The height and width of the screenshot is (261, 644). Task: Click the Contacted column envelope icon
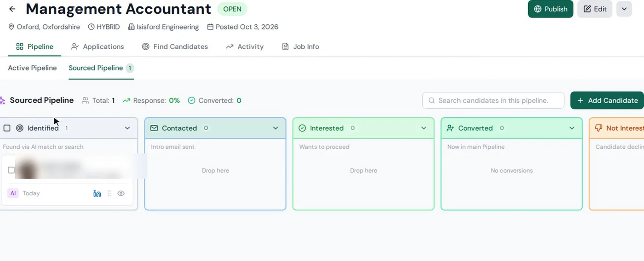tap(154, 128)
